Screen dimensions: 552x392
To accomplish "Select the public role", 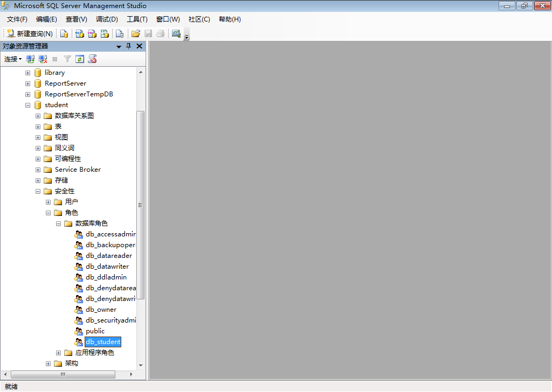I will pyautogui.click(x=95, y=331).
